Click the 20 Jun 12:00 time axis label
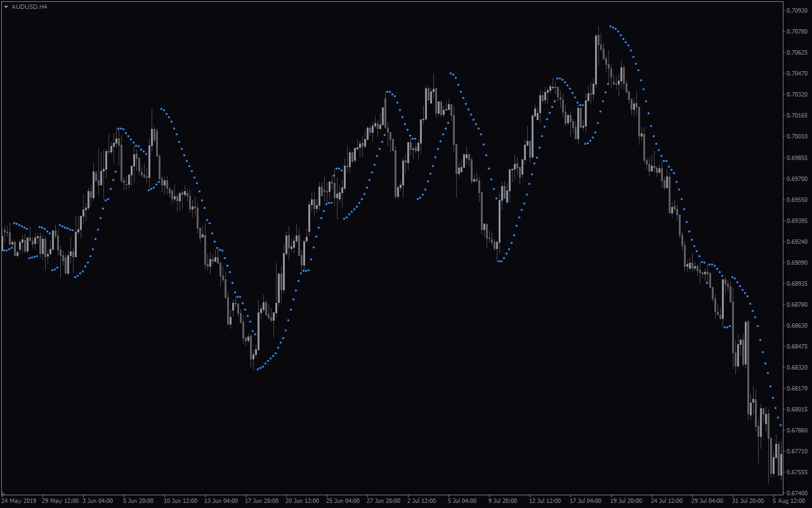Viewport: 812px width, 508px height. 302,501
